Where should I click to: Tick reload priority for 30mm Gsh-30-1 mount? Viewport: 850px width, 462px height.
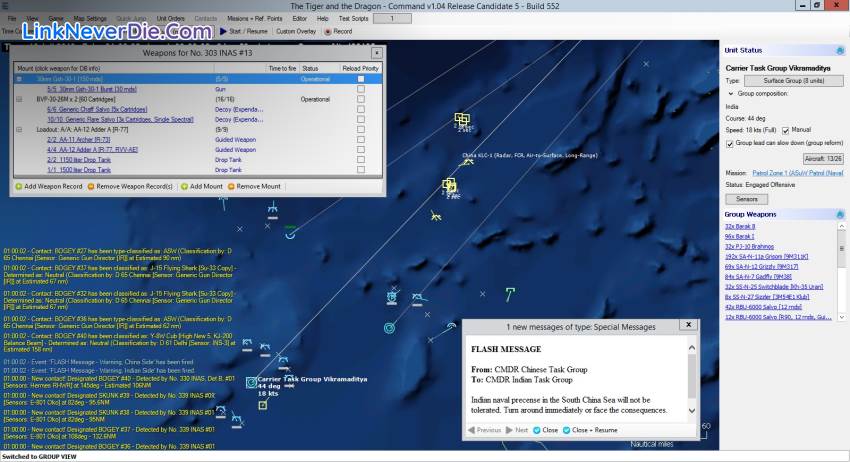[x=361, y=79]
